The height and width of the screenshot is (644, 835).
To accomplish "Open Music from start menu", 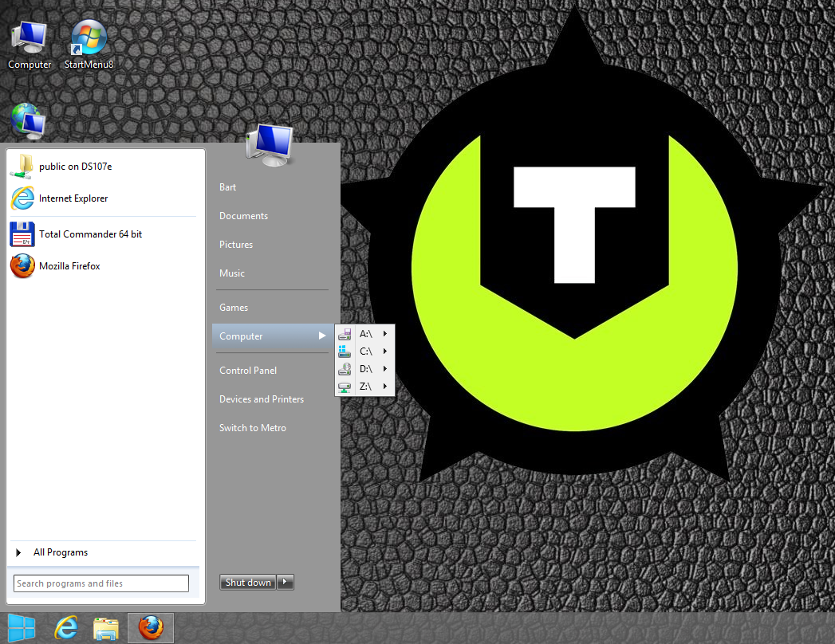I will click(x=231, y=273).
